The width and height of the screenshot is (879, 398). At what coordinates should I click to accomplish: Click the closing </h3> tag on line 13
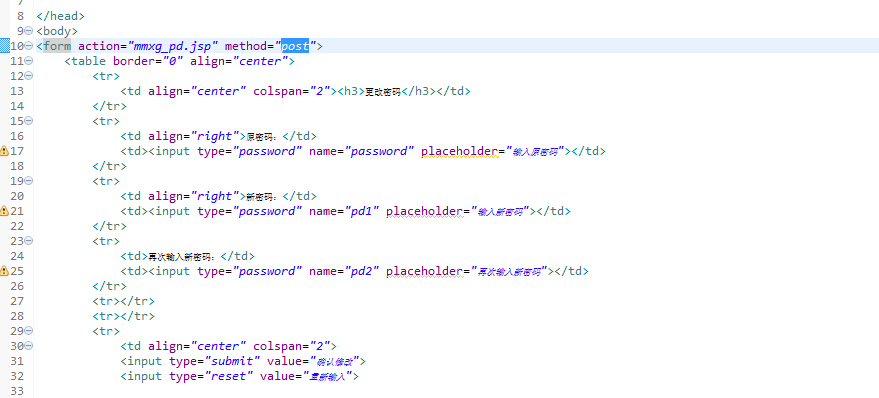[418, 91]
